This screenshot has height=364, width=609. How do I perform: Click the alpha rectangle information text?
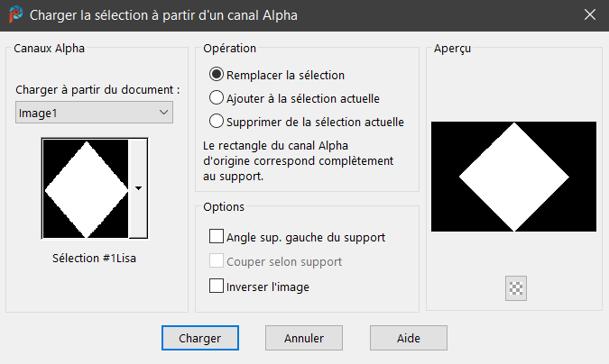(282, 160)
